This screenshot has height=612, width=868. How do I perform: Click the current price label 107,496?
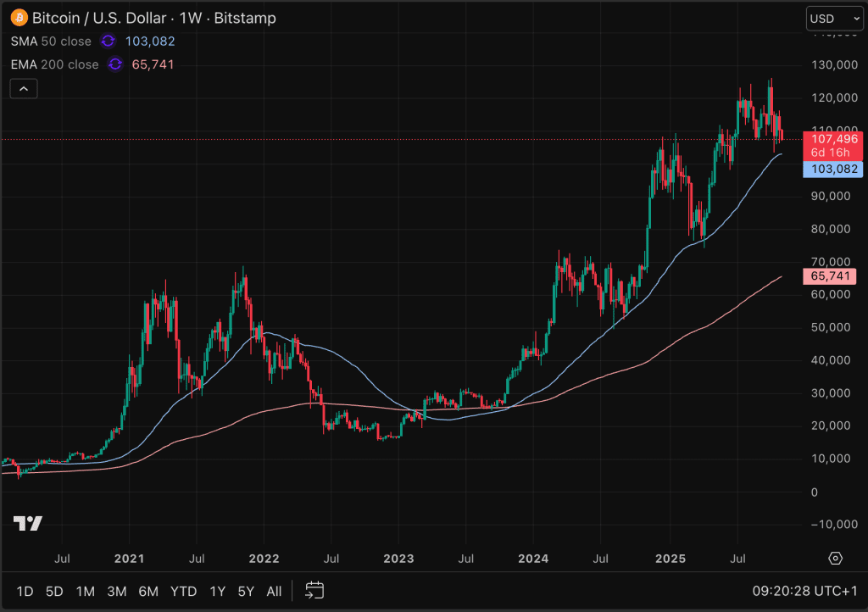click(834, 139)
